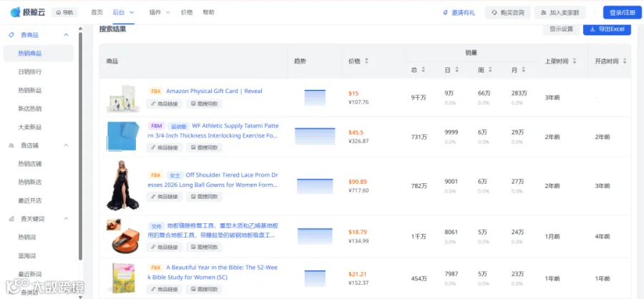Open the 价格 top menu item
Image resolution: width=644 pixels, height=299 pixels.
(187, 12)
